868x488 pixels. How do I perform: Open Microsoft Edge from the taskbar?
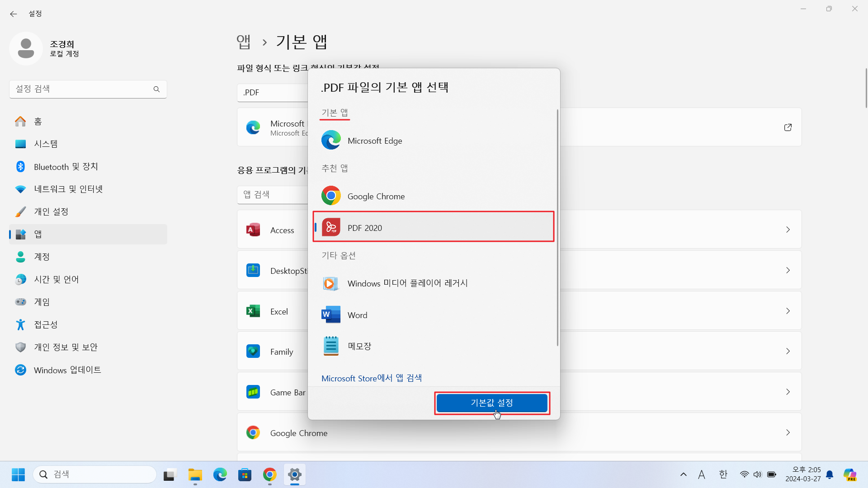click(x=220, y=474)
